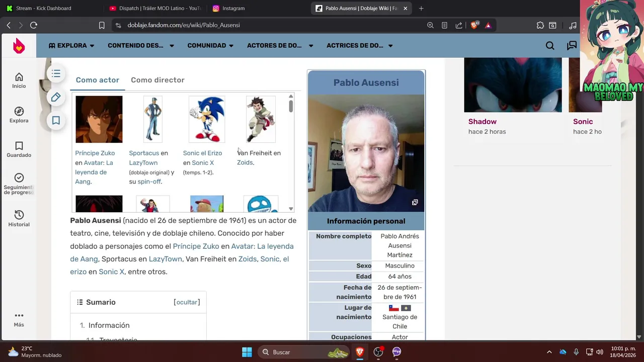644x362 pixels.
Task: Open Windows Start menu
Action: [x=247, y=352]
